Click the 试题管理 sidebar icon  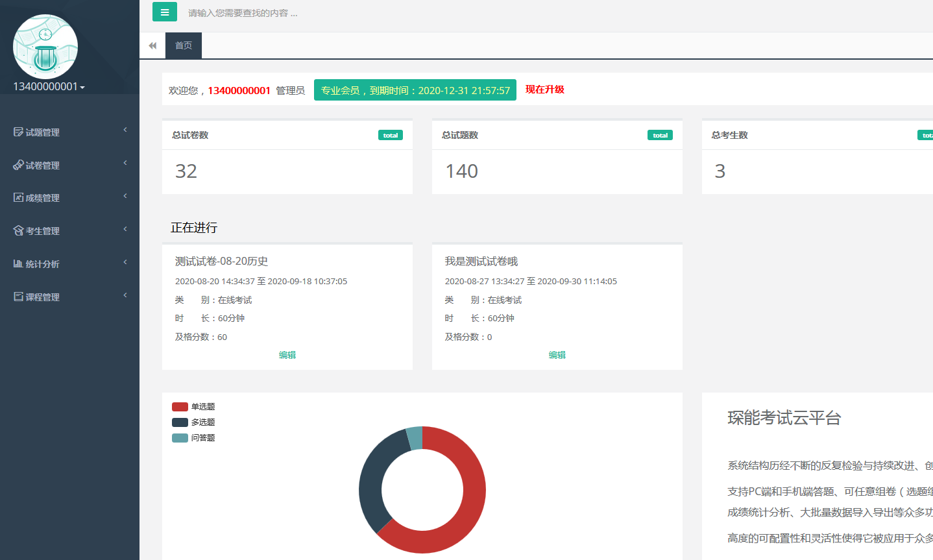pyautogui.click(x=18, y=132)
